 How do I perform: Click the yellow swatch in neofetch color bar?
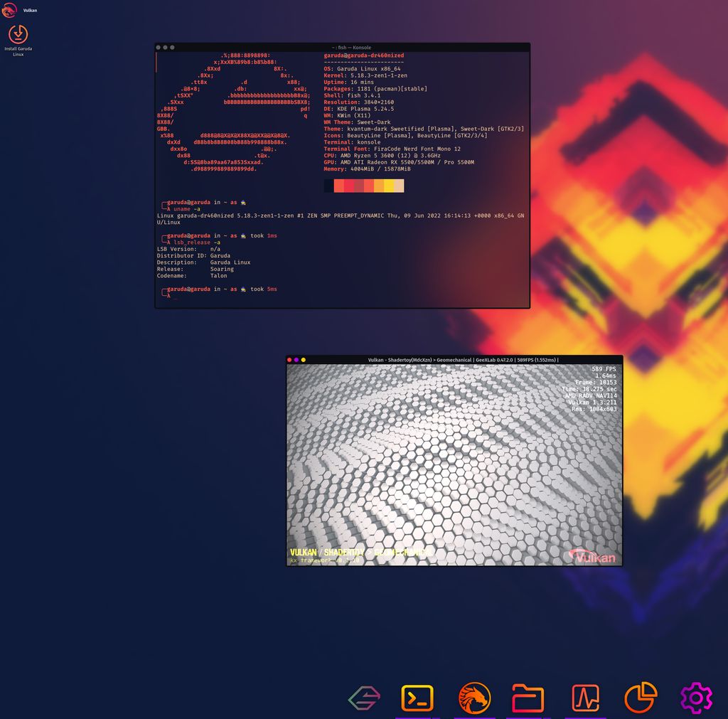click(x=389, y=186)
